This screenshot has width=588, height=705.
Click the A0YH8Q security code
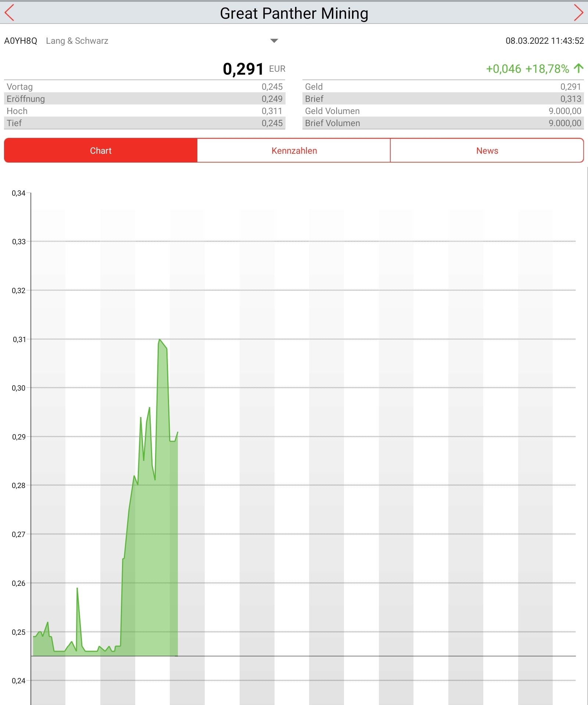21,41
